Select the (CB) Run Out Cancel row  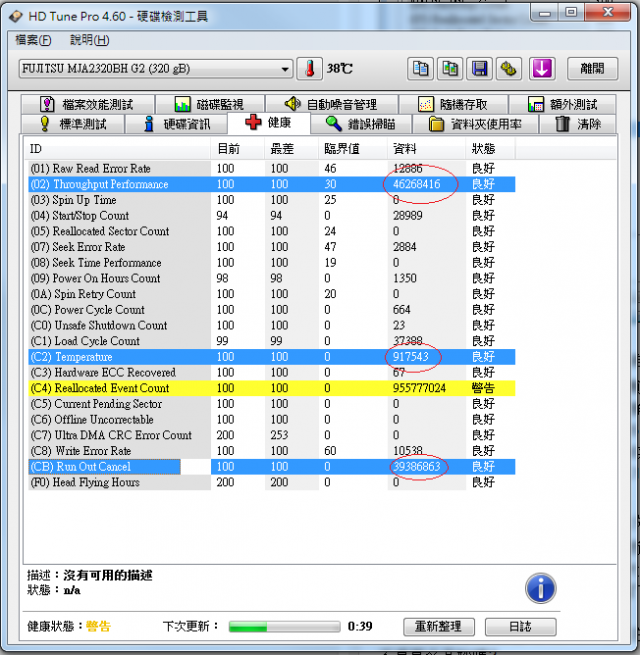coord(271,466)
